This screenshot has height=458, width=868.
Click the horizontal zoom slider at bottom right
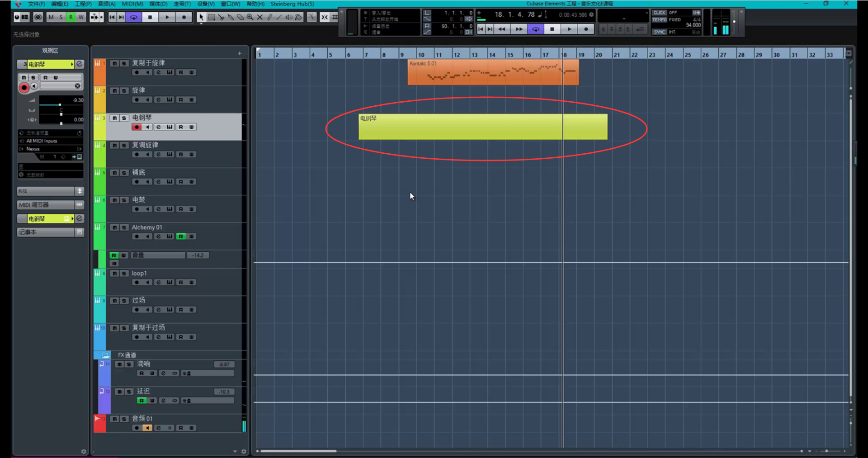point(826,451)
